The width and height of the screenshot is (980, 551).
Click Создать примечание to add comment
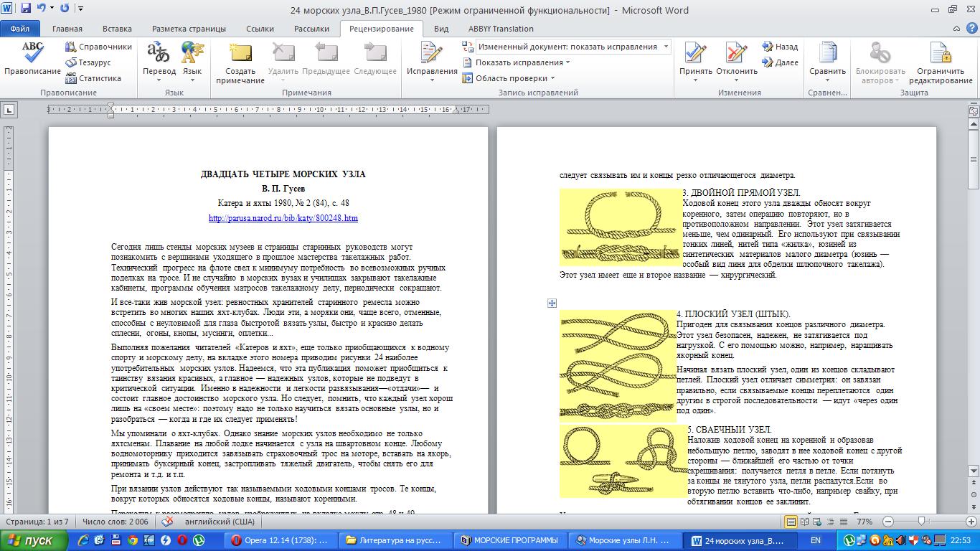(240, 56)
